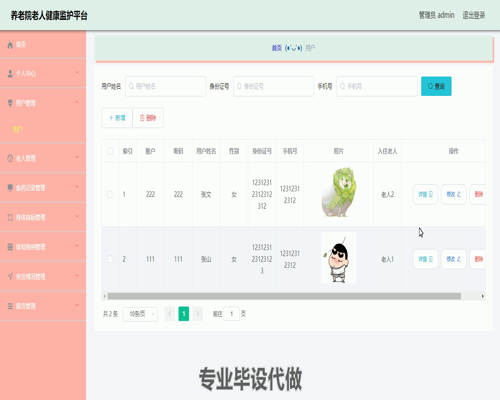Open the 10条/页 page size dropdown

point(140,314)
